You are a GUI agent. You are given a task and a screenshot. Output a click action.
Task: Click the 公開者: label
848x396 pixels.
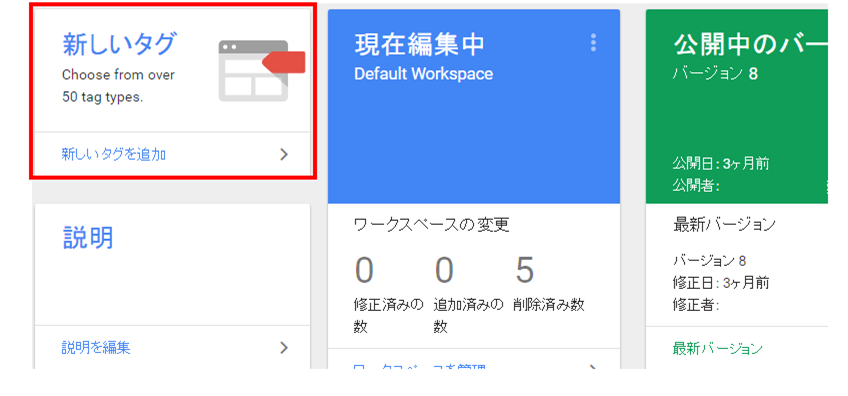696,187
